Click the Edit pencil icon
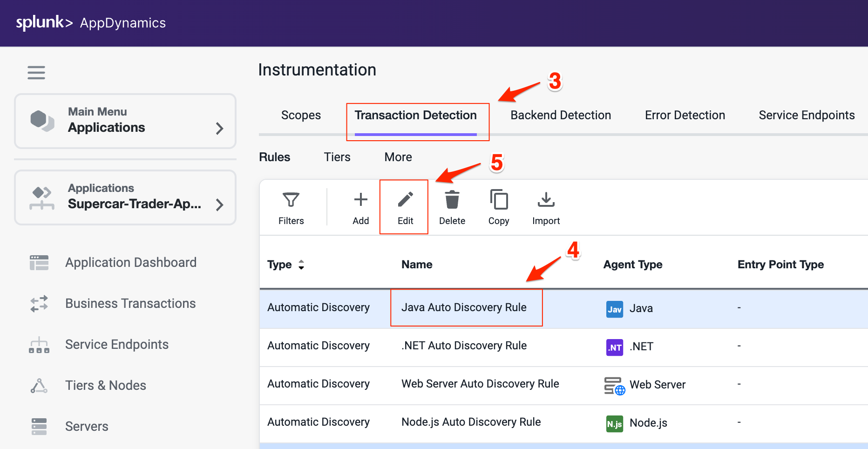This screenshot has height=449, width=868. pos(405,200)
